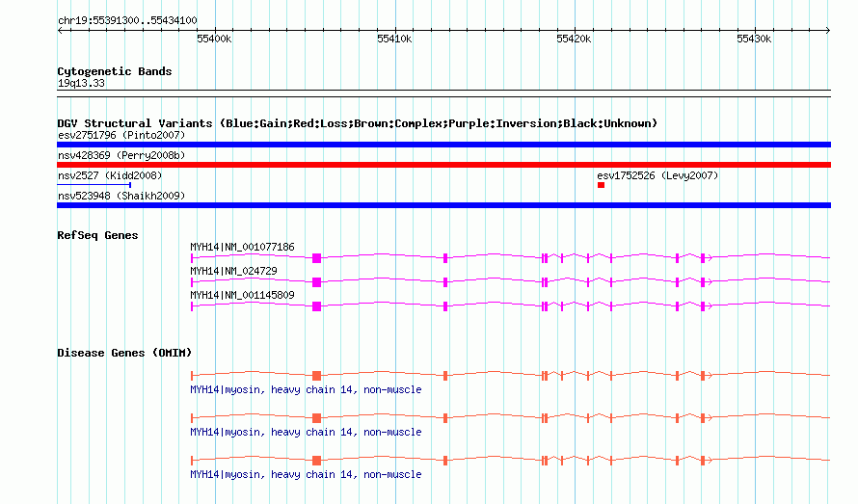
Task: Click the chr19:55391300..55434100 coordinate label
Action: 127,20
